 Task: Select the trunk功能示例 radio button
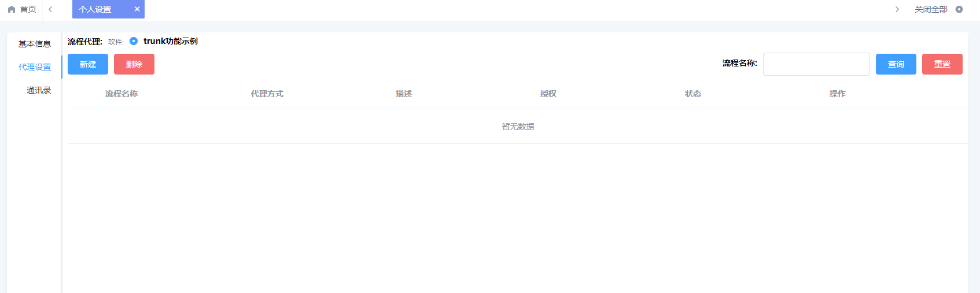pos(134,41)
